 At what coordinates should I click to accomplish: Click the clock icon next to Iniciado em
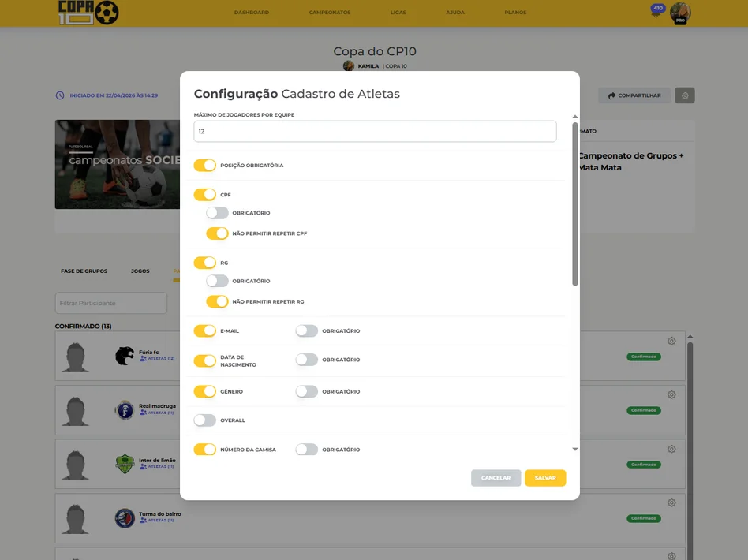point(60,95)
